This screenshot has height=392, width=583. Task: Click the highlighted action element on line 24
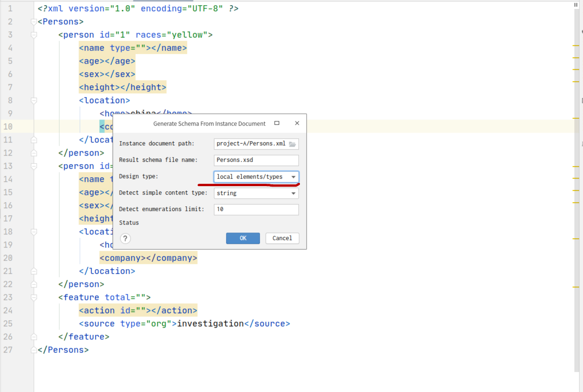[x=138, y=310]
